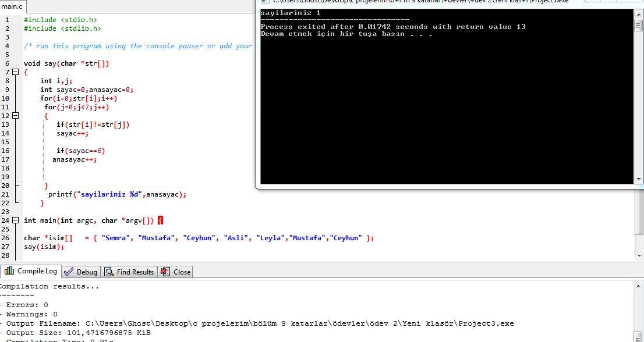Click the 'void say(char *str[])' declaration
Viewport: 644px width, 342px height.
[x=66, y=63]
